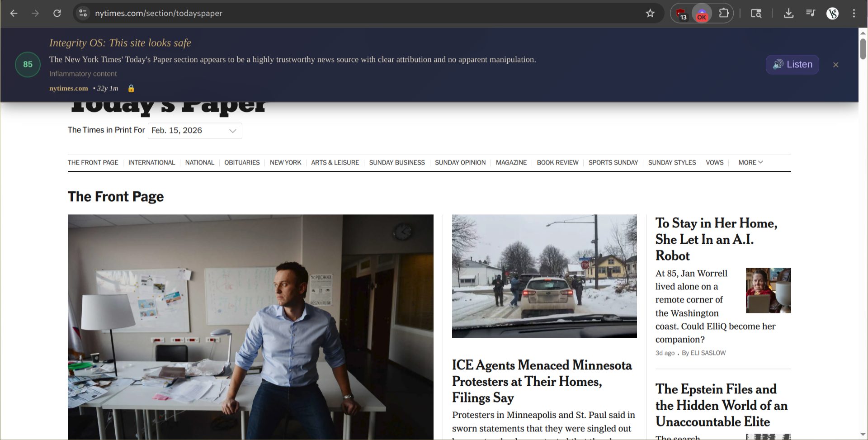This screenshot has width=868, height=440.
Task: Bookmark this page with the star icon
Action: (x=650, y=13)
